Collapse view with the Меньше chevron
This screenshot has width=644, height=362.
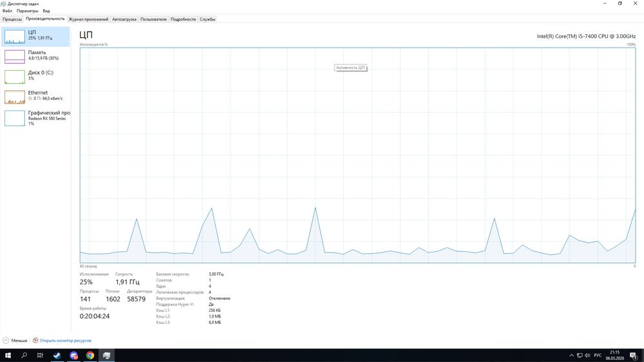tap(6, 340)
